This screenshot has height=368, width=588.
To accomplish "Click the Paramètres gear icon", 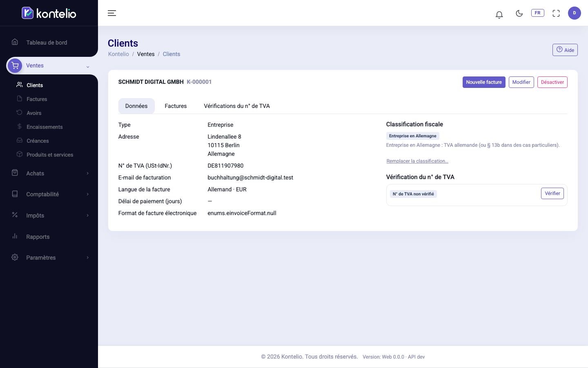I will click(15, 257).
